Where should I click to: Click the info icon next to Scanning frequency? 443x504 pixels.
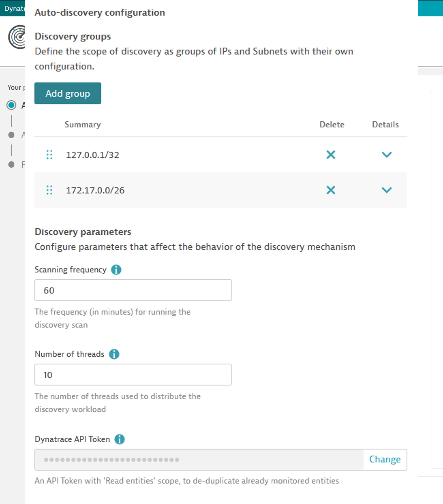116,270
